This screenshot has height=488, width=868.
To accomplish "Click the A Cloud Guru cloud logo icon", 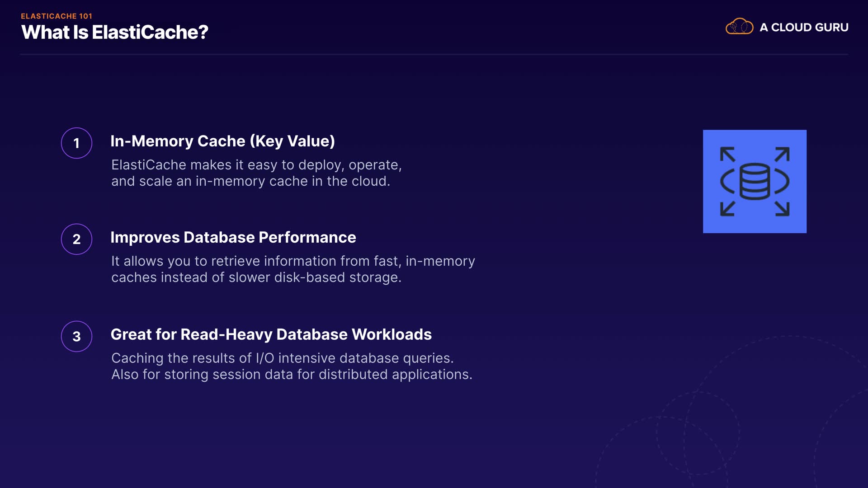I will [739, 27].
